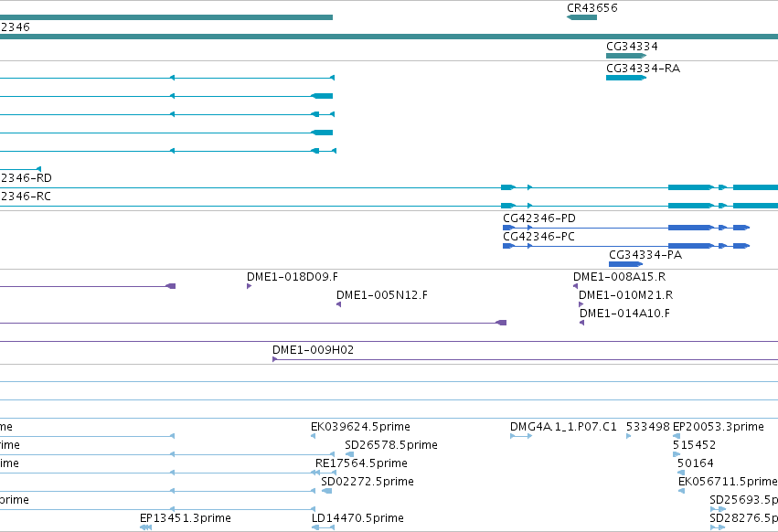Viewport: 778px width, 532px height.
Task: Select the DME1-005N12.F feature
Action: click(x=339, y=304)
